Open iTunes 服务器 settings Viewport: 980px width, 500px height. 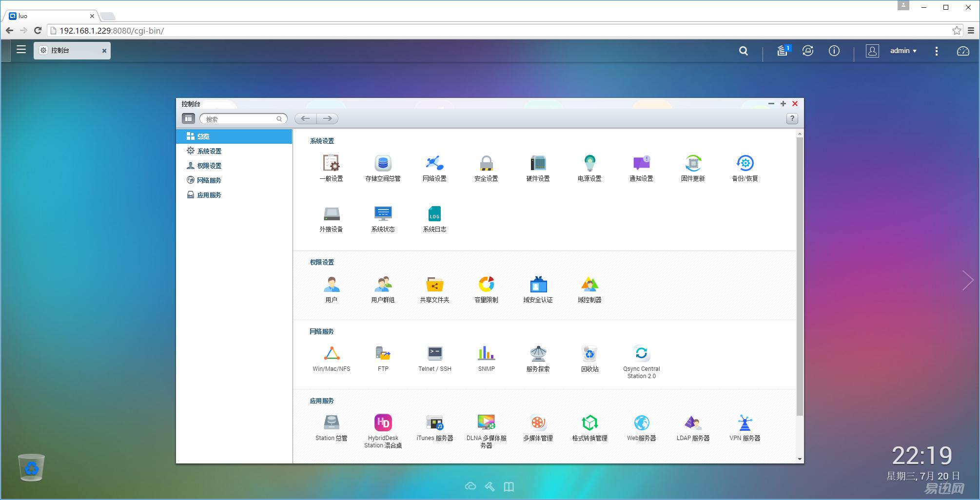point(435,428)
